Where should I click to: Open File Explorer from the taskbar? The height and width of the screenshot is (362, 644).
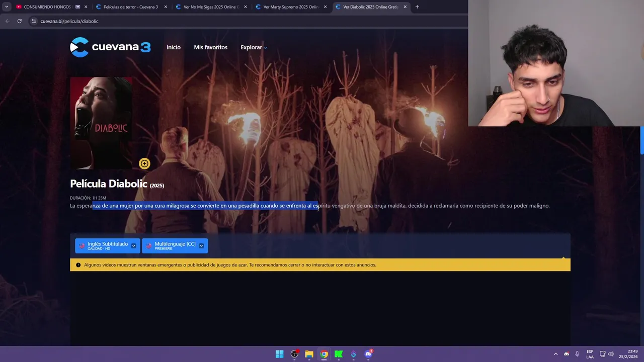click(x=309, y=354)
